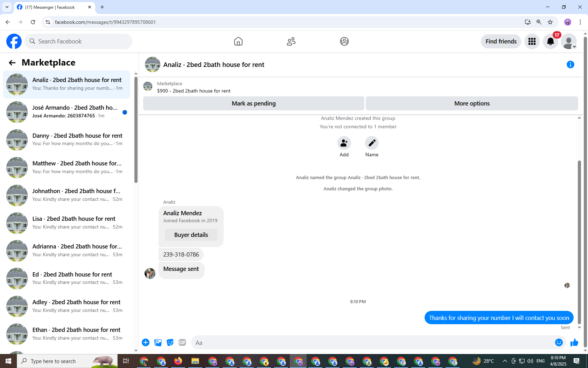Open the Analiz conversation in the list
Image resolution: width=588 pixels, height=368 pixels.
(x=66, y=84)
